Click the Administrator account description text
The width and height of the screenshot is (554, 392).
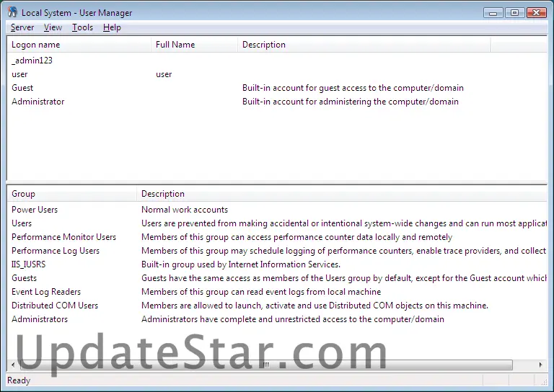point(351,102)
